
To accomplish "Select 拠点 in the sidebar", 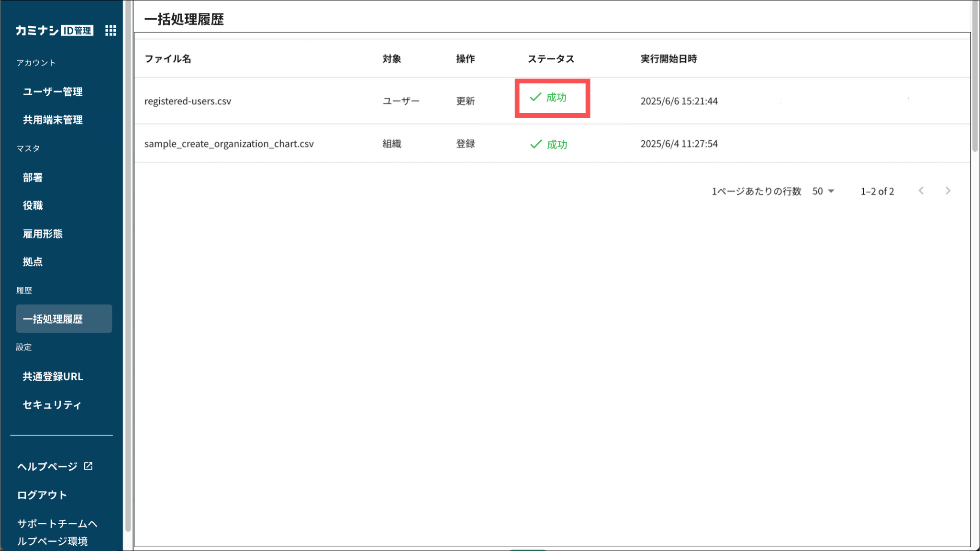I will (33, 262).
